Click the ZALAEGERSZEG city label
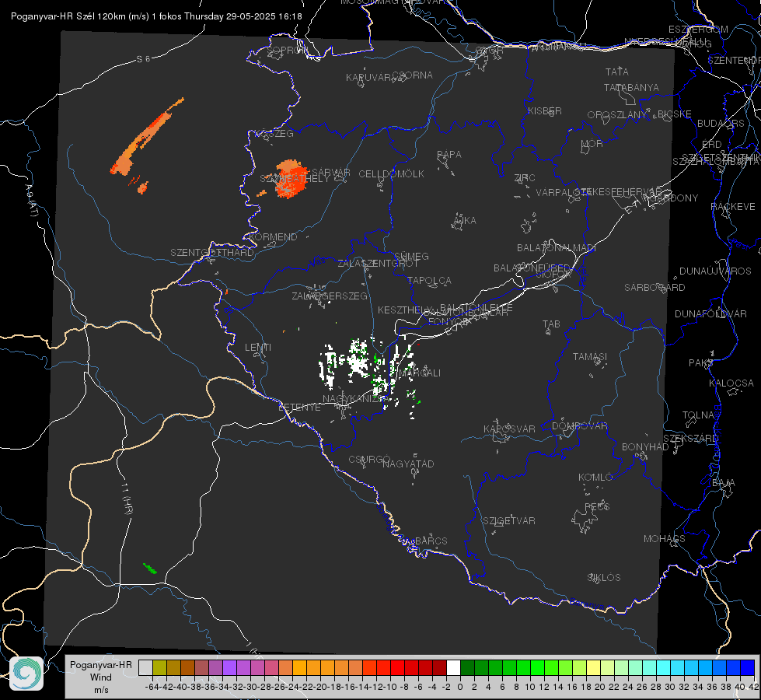This screenshot has height=700, width=761. [x=330, y=296]
